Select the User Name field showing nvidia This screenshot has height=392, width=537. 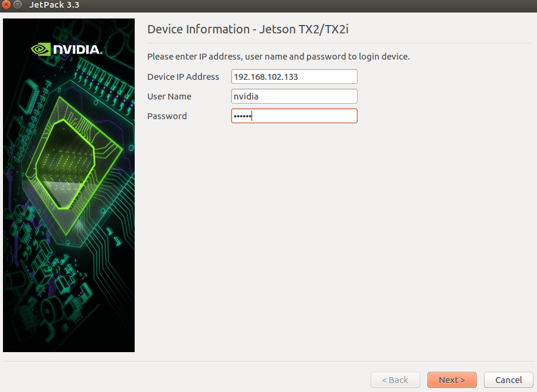tap(294, 96)
